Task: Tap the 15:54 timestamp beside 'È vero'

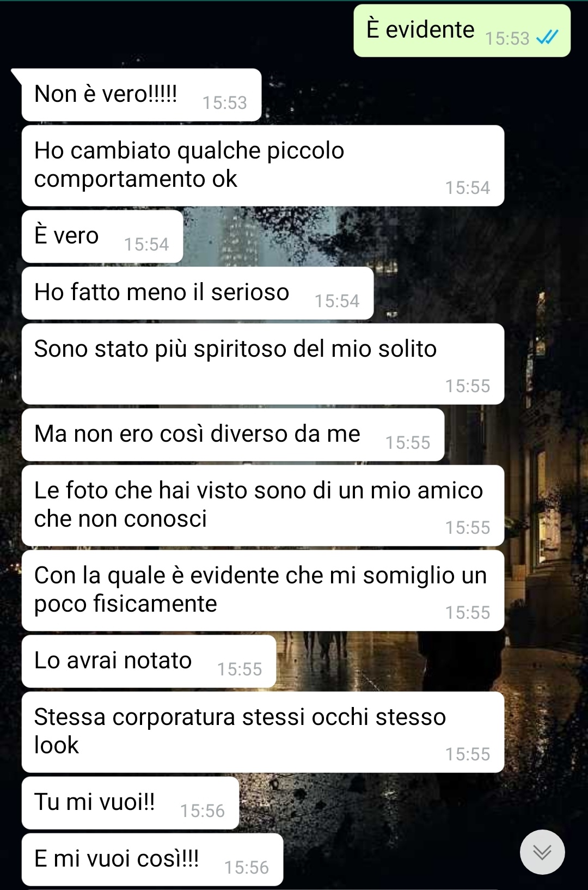Action: click(x=146, y=245)
